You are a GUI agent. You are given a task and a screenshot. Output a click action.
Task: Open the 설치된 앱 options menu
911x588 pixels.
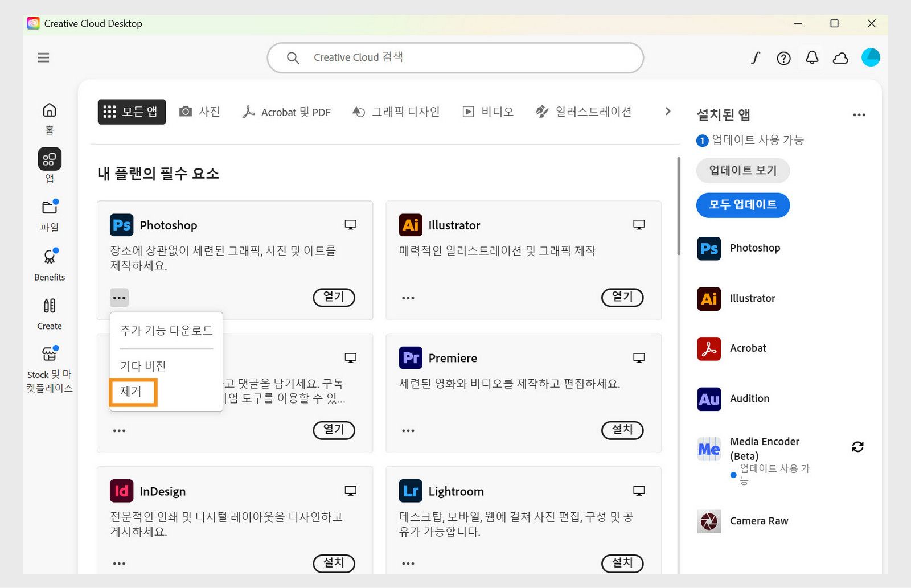(x=859, y=114)
